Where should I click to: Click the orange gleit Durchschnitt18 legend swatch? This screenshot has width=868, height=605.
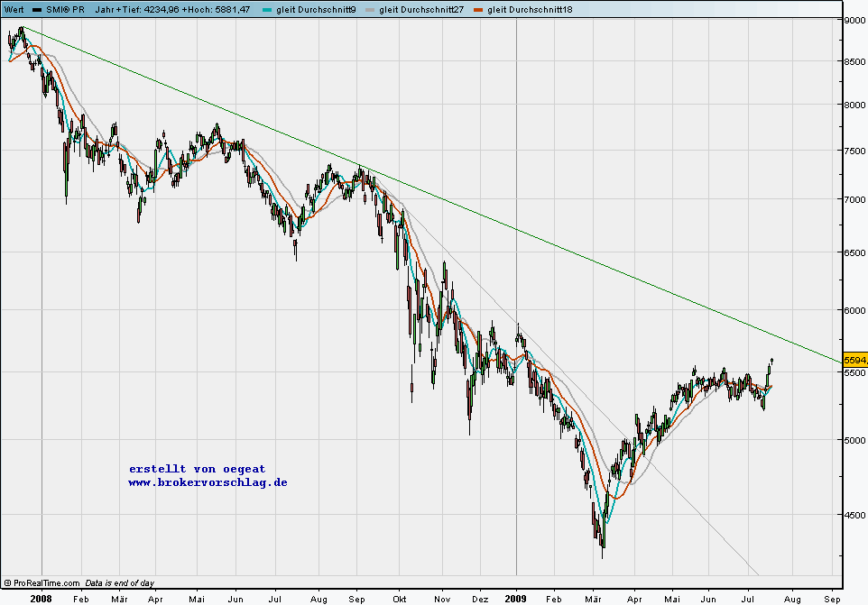(x=478, y=10)
